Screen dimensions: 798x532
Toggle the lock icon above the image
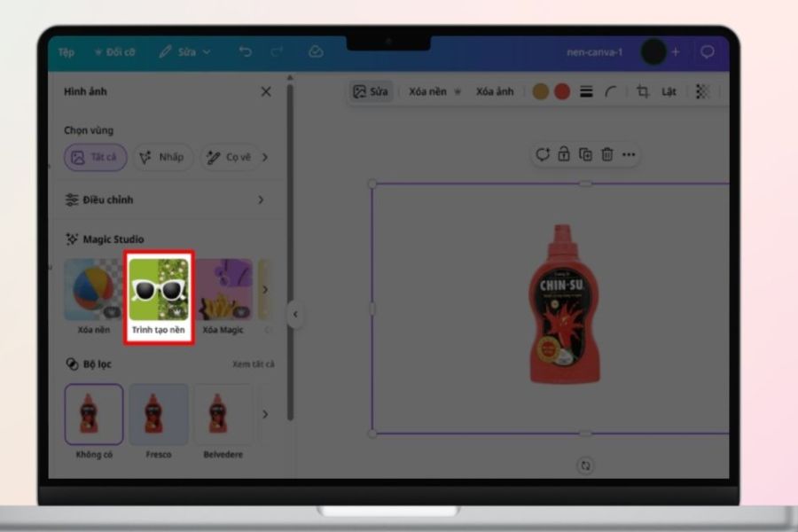tap(564, 154)
